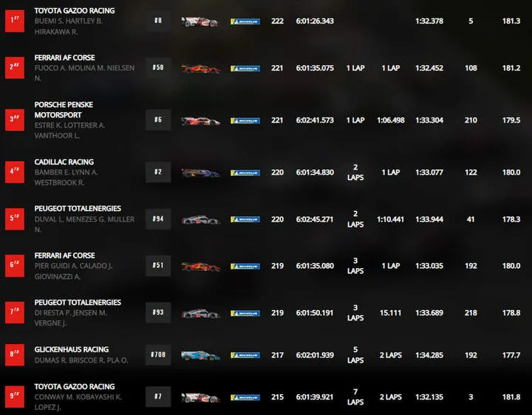This screenshot has height=415, width=532.
Task: Select the #50 car number box
Action: coord(158,68)
